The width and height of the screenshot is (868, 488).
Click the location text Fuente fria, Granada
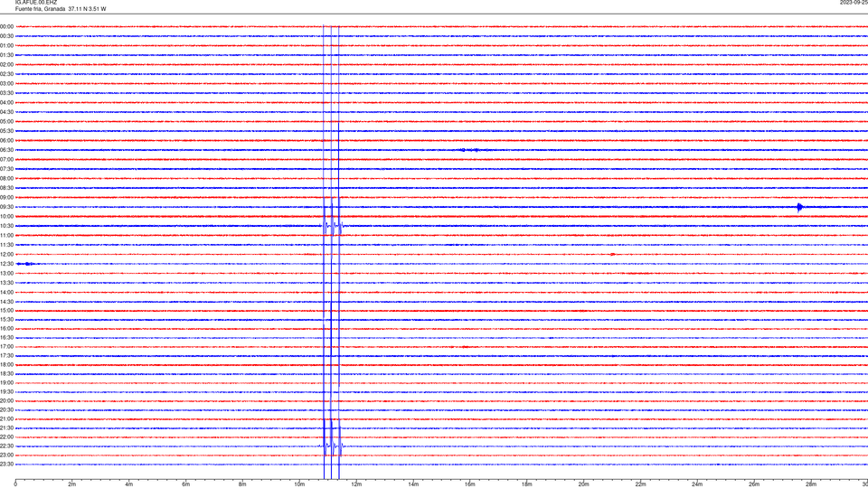point(40,9)
